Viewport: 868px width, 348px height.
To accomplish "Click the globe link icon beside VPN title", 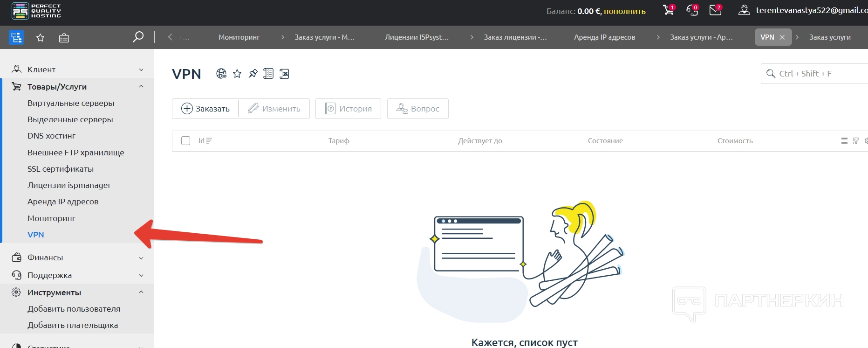I will [x=221, y=74].
